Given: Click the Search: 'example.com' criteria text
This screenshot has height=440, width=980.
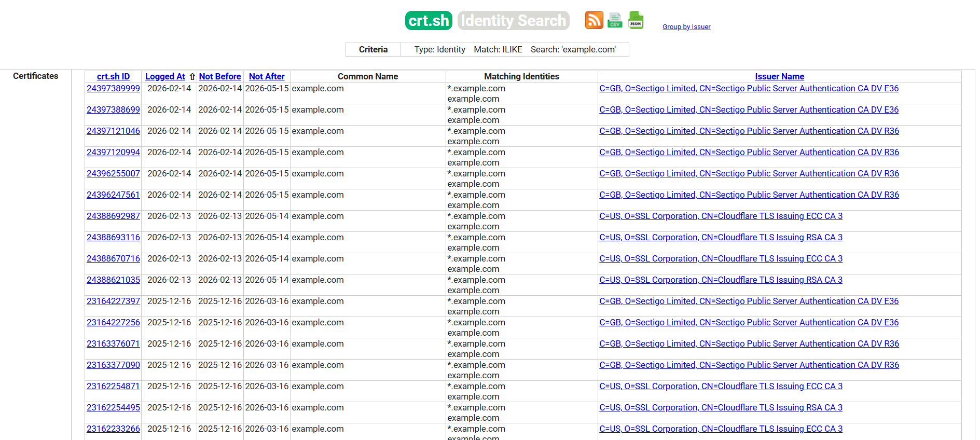Looking at the screenshot, I should click(573, 49).
